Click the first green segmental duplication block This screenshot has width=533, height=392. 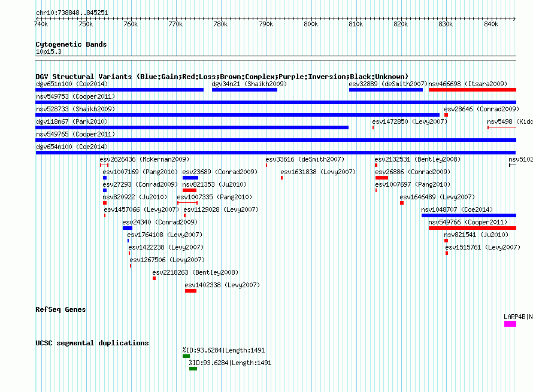point(186,356)
